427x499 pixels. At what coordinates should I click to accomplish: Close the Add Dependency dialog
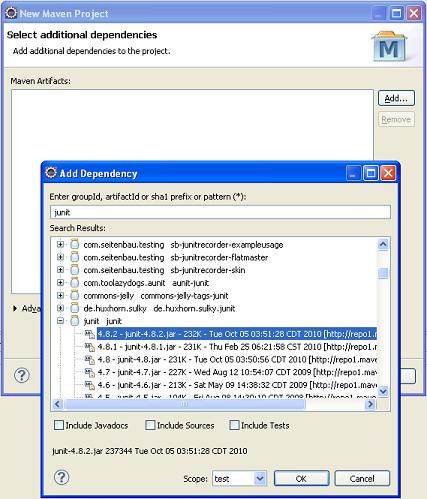[388, 173]
